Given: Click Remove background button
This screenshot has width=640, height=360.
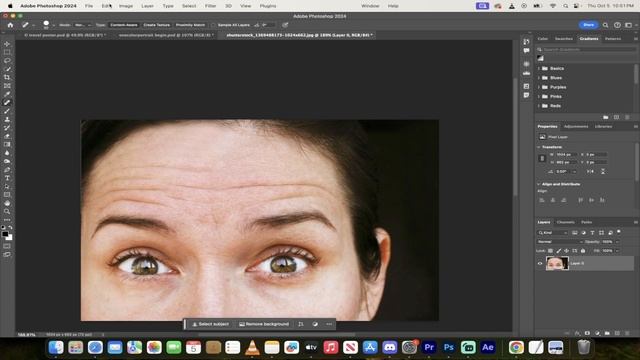Looking at the screenshot, I should [x=264, y=324].
